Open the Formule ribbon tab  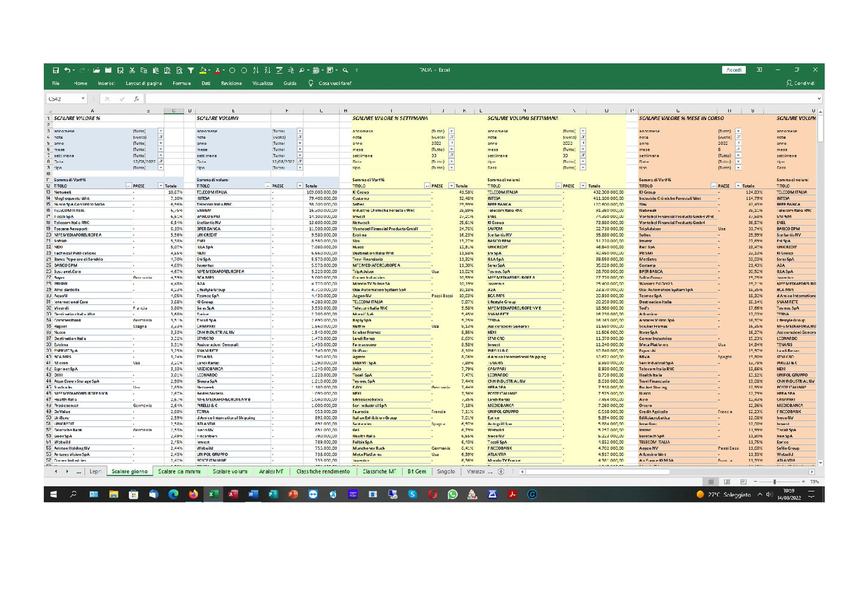181,83
